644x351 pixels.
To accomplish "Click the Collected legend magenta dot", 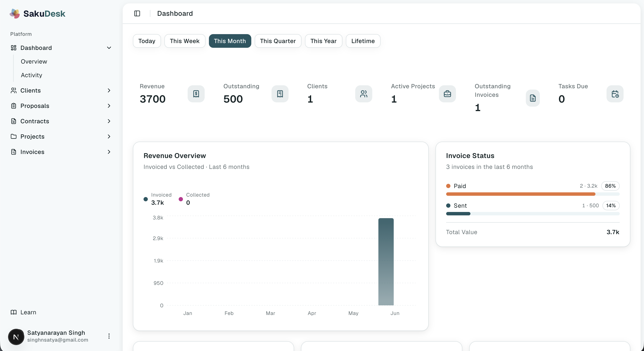I will click(181, 199).
